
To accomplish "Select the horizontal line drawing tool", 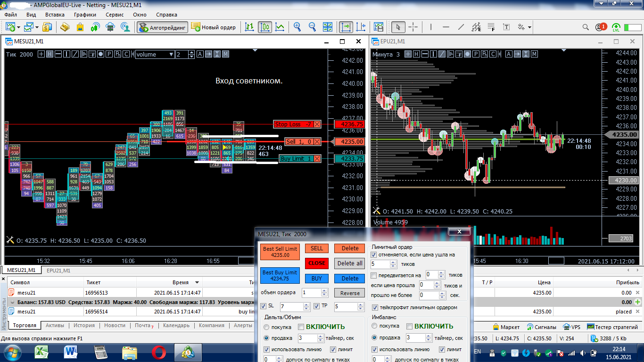I will click(x=446, y=27).
